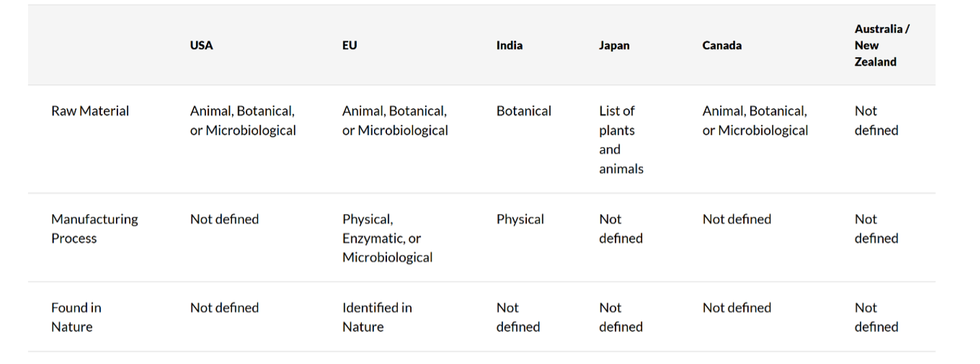Click the Raw Material row label
Image resolution: width=980 pixels, height=364 pixels.
pyautogui.click(x=90, y=111)
